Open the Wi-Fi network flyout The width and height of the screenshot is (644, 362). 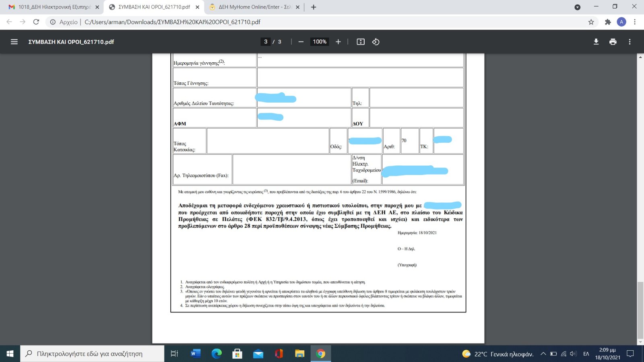[x=564, y=354]
